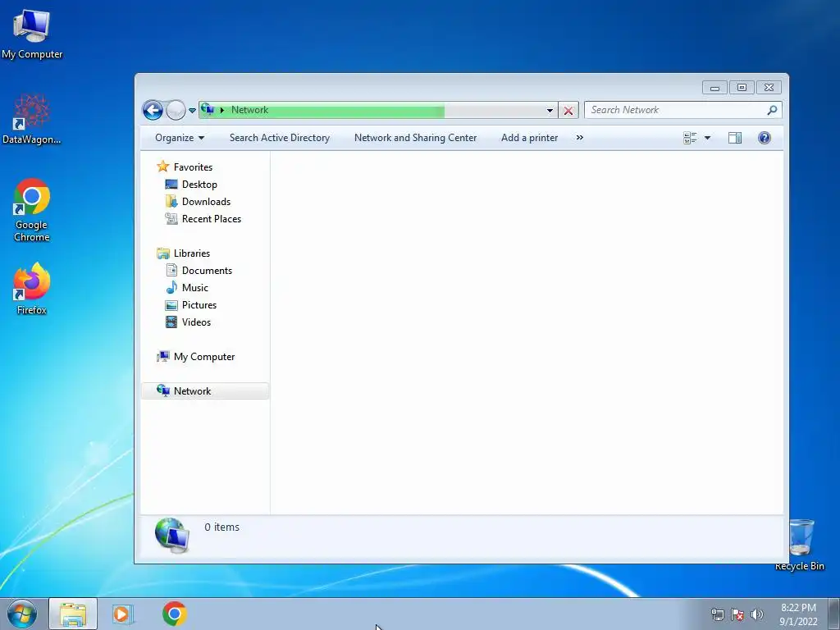Viewport: 840px width, 630px height.
Task: Show more toolbar commands chevron
Action: tap(580, 138)
